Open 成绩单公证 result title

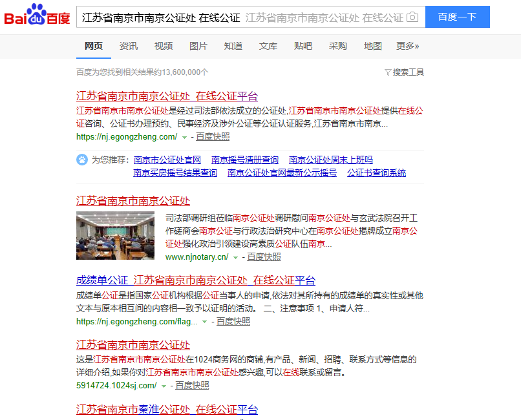196,280
